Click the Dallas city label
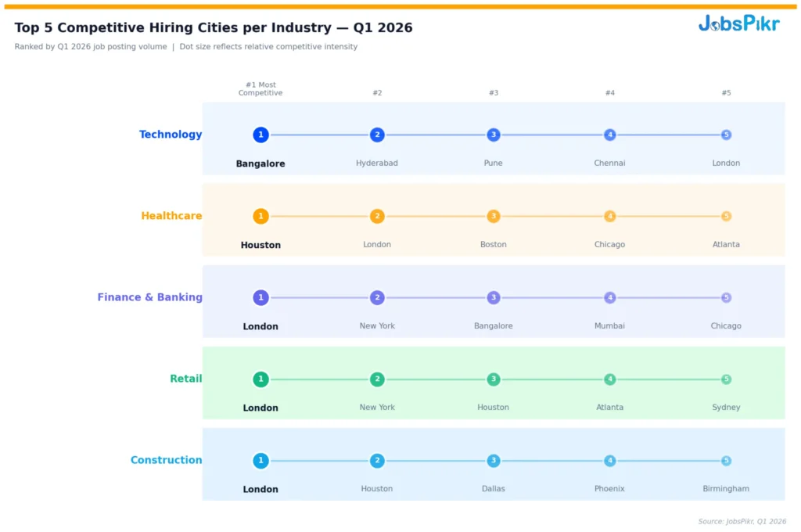The image size is (801, 532). [494, 488]
